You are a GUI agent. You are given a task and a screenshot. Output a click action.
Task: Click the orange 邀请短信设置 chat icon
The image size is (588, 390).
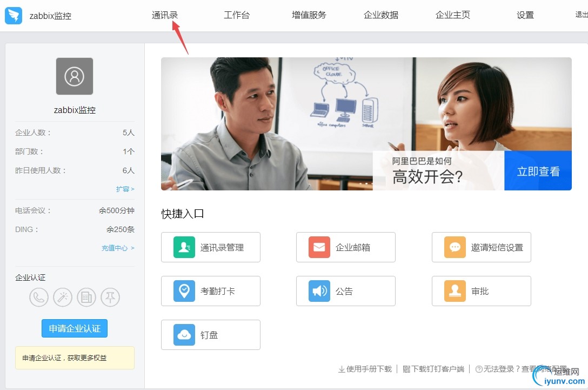(455, 247)
